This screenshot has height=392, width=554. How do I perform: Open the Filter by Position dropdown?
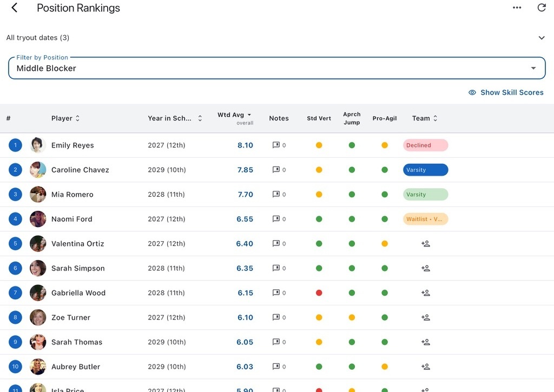[x=277, y=68]
